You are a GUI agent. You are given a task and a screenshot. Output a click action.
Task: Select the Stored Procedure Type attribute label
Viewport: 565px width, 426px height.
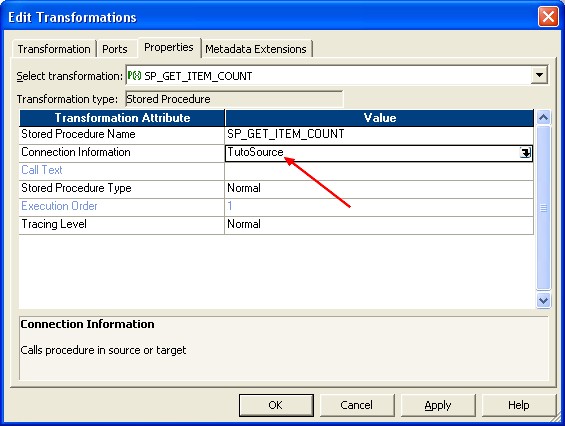point(76,188)
